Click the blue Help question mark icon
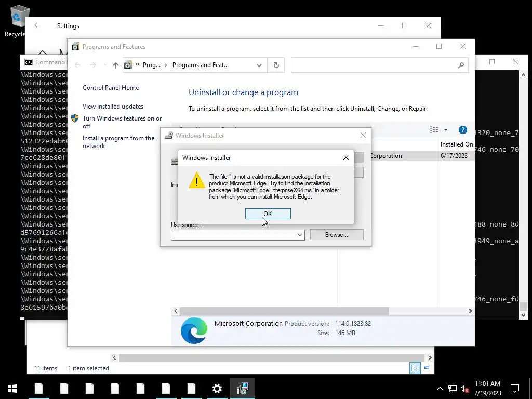This screenshot has width=532, height=399. click(463, 130)
